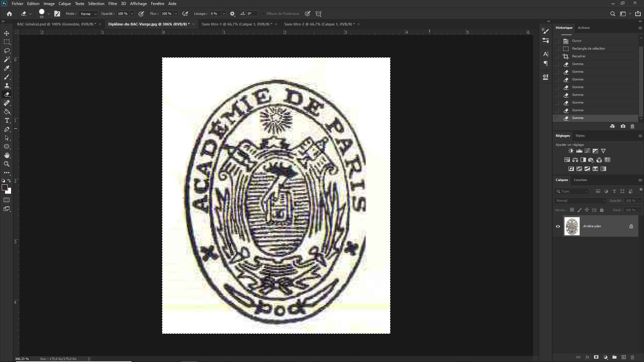Select the Rectangle de sélection history state
The width and height of the screenshot is (644, 362).
[588, 49]
